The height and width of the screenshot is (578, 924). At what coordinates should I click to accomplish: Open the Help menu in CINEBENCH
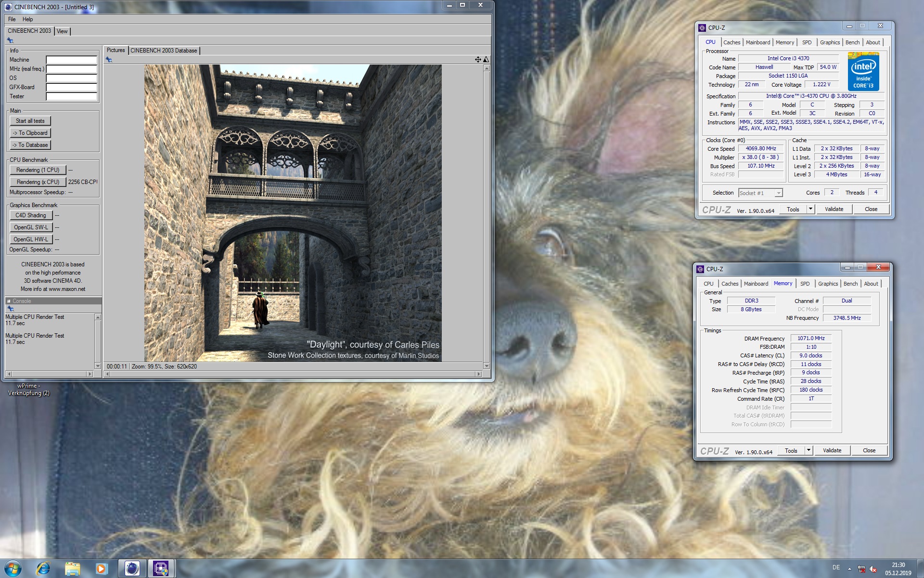tap(28, 19)
